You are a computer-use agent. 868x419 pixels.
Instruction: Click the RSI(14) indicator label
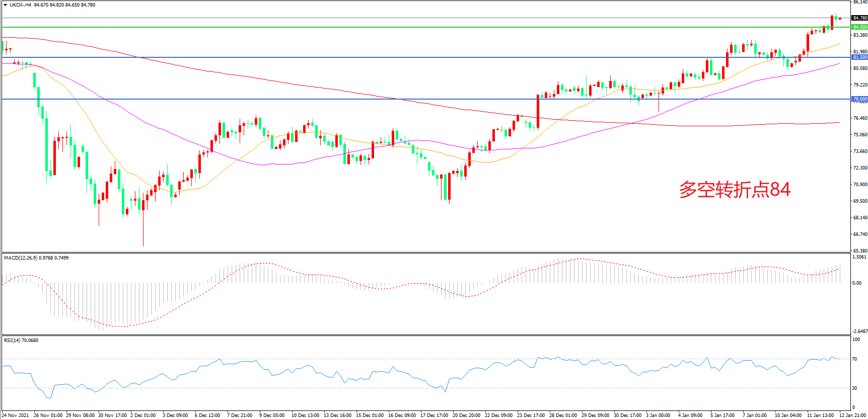12,341
